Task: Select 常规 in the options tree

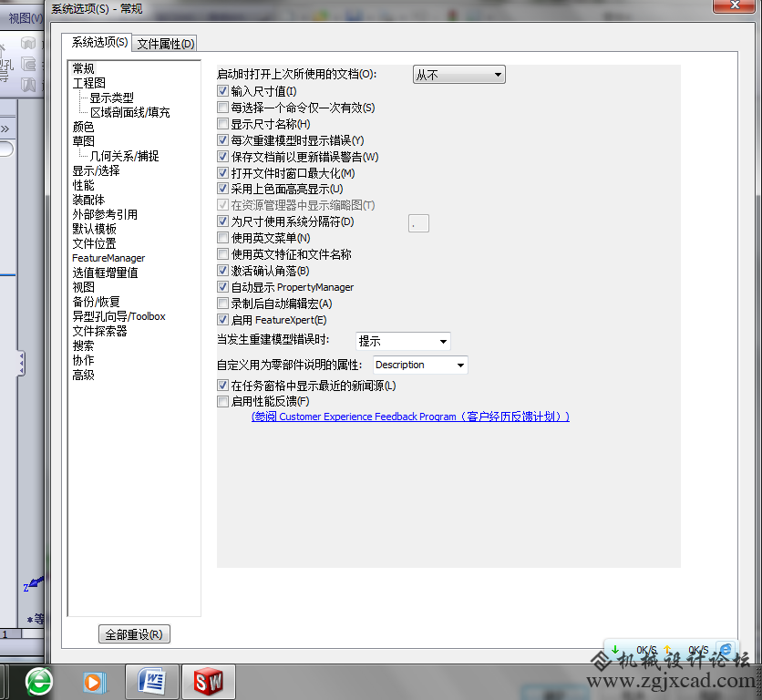Action: click(x=83, y=68)
